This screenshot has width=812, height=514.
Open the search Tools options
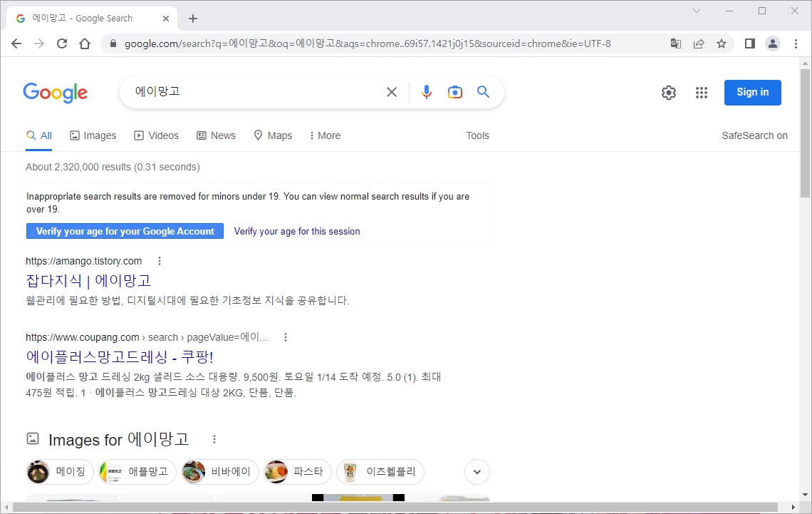pos(477,135)
